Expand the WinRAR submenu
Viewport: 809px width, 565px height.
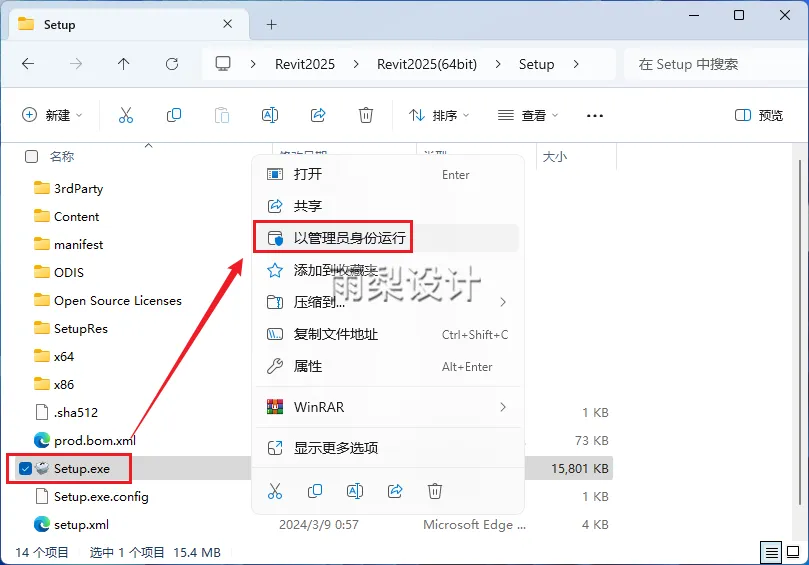click(503, 407)
